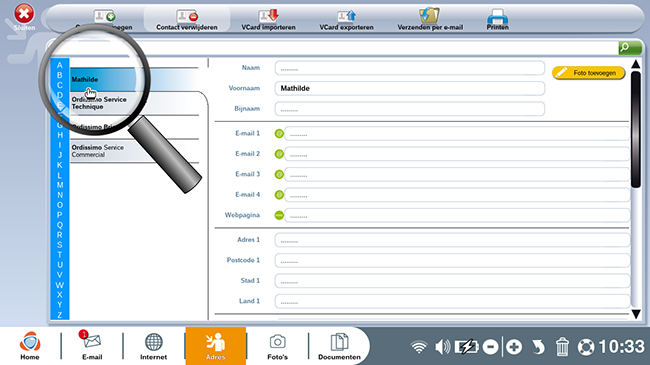The image size is (650, 365).
Task: Click the scrollbar down arrow
Action: click(636, 314)
